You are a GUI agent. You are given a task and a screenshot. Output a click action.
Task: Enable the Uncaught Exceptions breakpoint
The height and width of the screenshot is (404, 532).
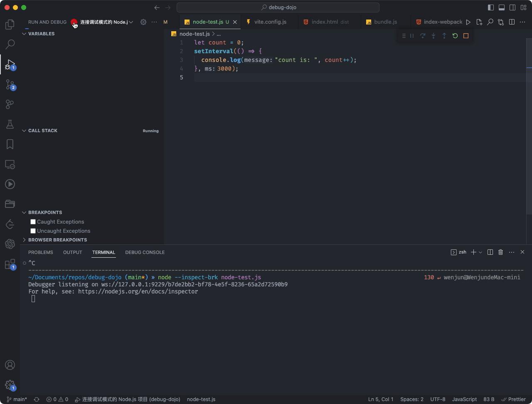tap(33, 231)
